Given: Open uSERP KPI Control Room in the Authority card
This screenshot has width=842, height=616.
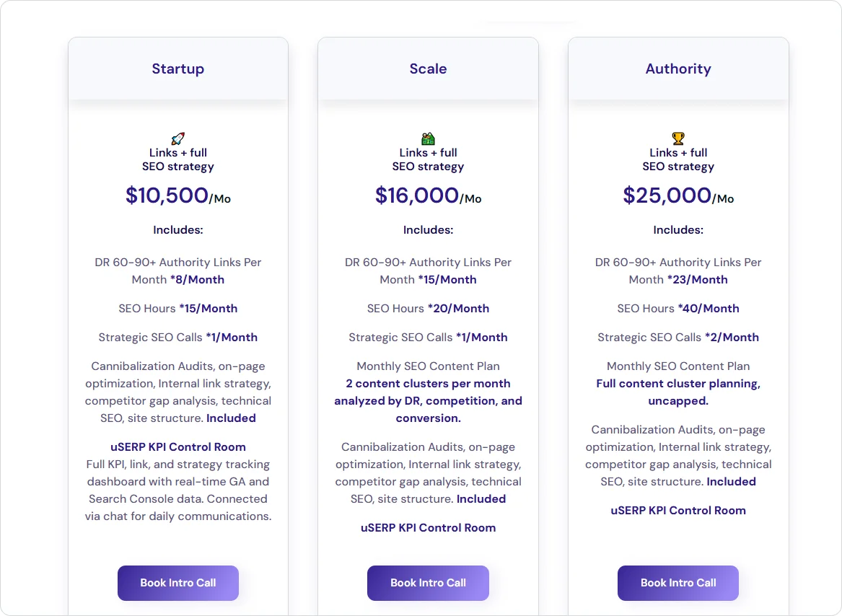Looking at the screenshot, I should pyautogui.click(x=678, y=511).
